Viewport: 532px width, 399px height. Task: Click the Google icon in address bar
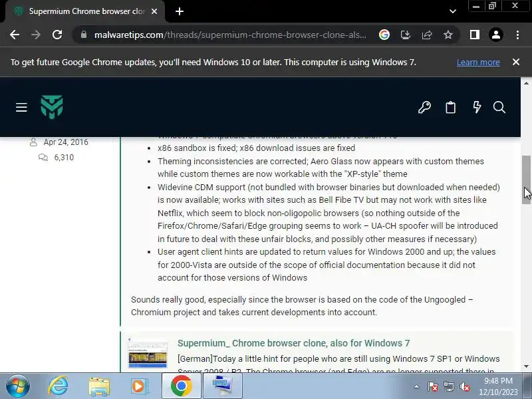click(x=384, y=35)
